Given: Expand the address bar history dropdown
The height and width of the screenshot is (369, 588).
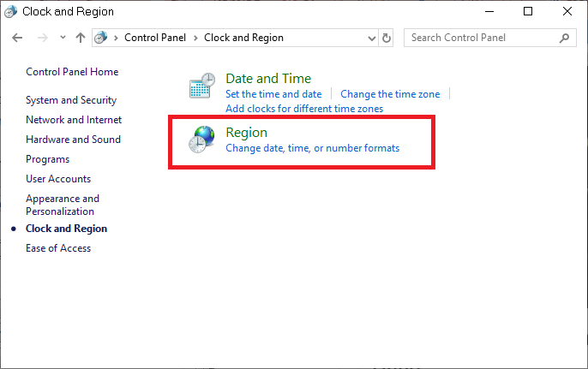Looking at the screenshot, I should pyautogui.click(x=371, y=38).
